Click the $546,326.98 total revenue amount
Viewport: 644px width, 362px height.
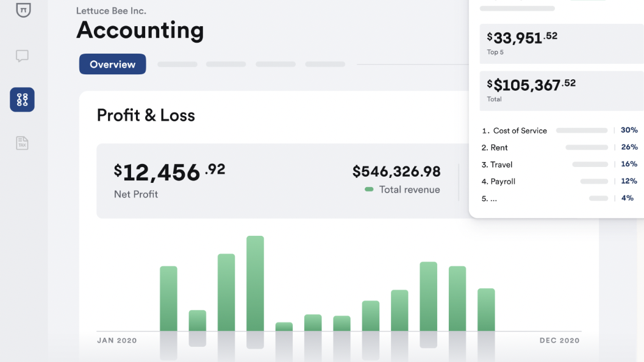click(x=396, y=172)
